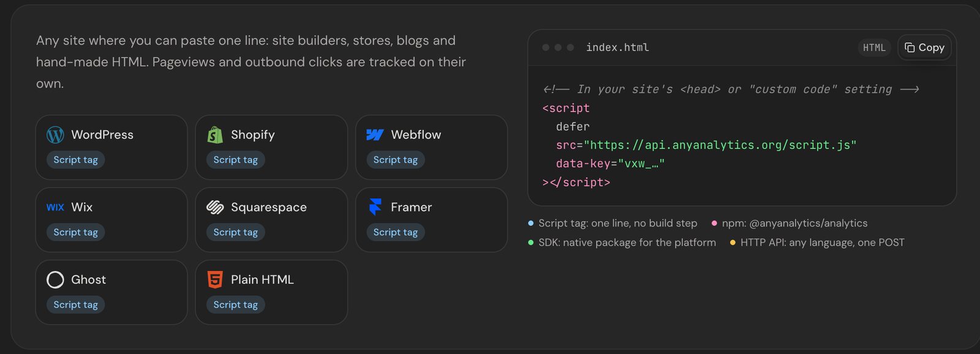Screen dimensions: 980x354
Task: Select the Script tag chip under Squarespace
Action: click(x=235, y=232)
